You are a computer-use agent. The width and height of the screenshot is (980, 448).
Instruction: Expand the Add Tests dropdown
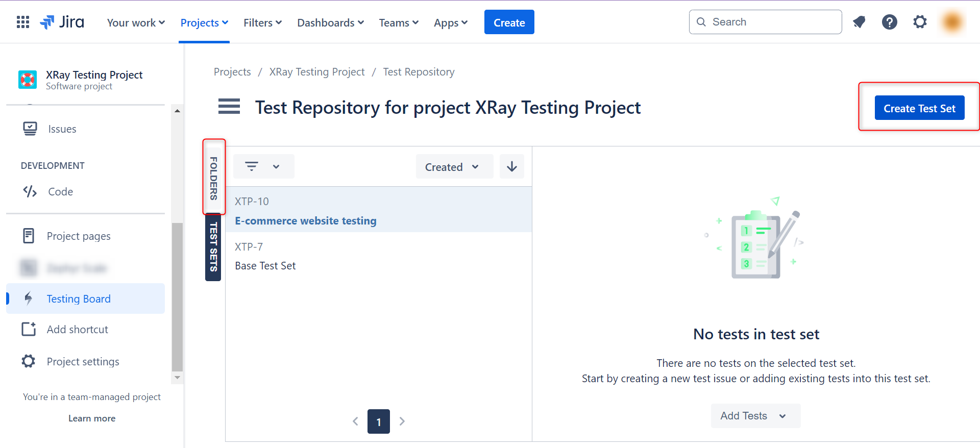(x=755, y=416)
